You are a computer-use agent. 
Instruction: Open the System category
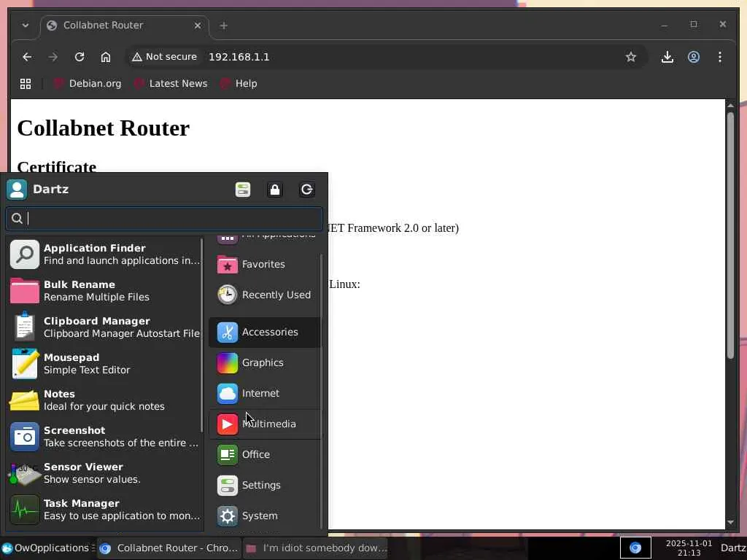pos(265,516)
